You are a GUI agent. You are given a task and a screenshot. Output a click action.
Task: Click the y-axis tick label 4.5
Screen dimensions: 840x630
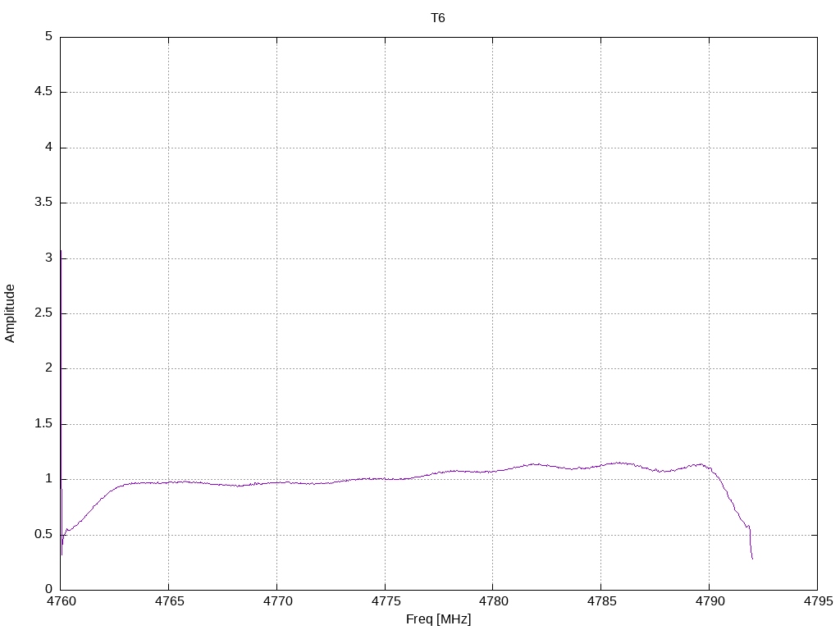tap(43, 92)
